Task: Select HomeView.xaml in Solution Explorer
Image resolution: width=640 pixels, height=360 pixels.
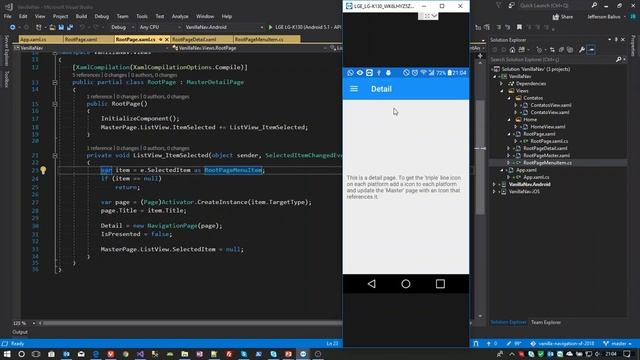Action: (x=548, y=127)
